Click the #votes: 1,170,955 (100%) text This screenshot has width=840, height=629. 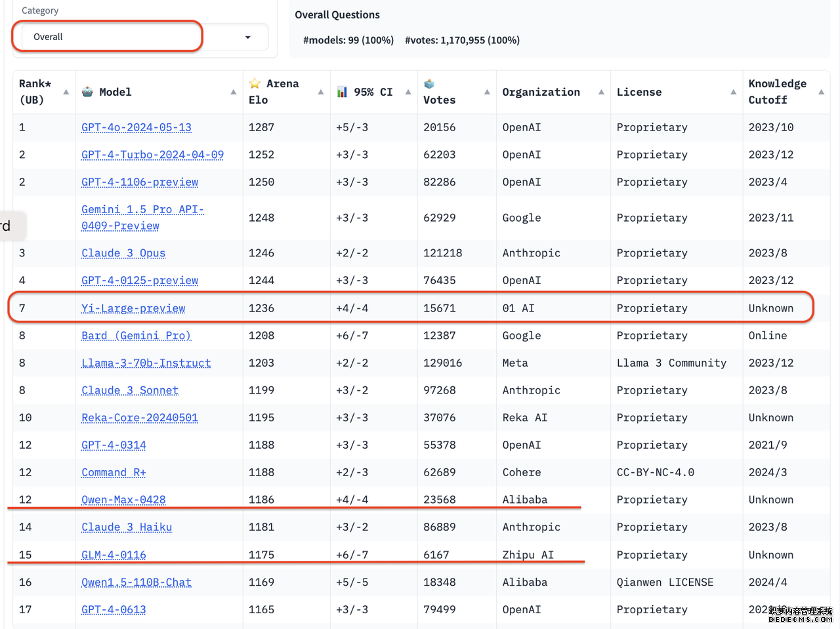click(x=462, y=40)
